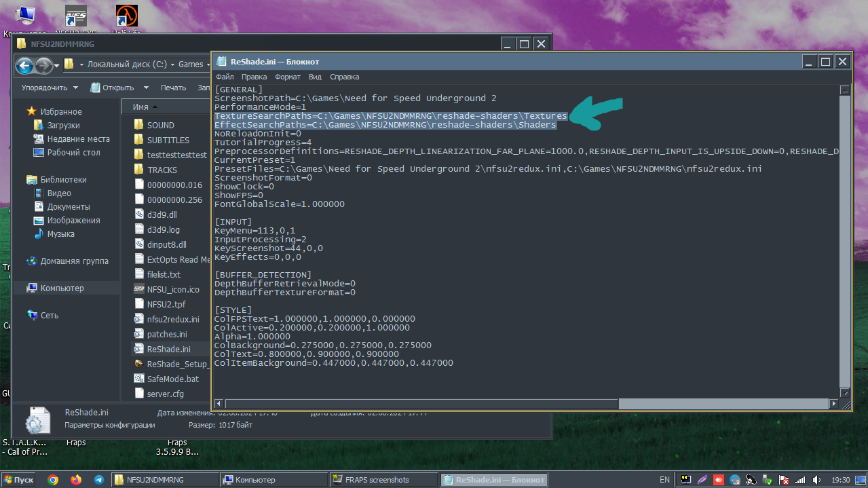The width and height of the screenshot is (868, 488).
Task: Open the Формат menu in Notepad
Action: pyautogui.click(x=288, y=77)
